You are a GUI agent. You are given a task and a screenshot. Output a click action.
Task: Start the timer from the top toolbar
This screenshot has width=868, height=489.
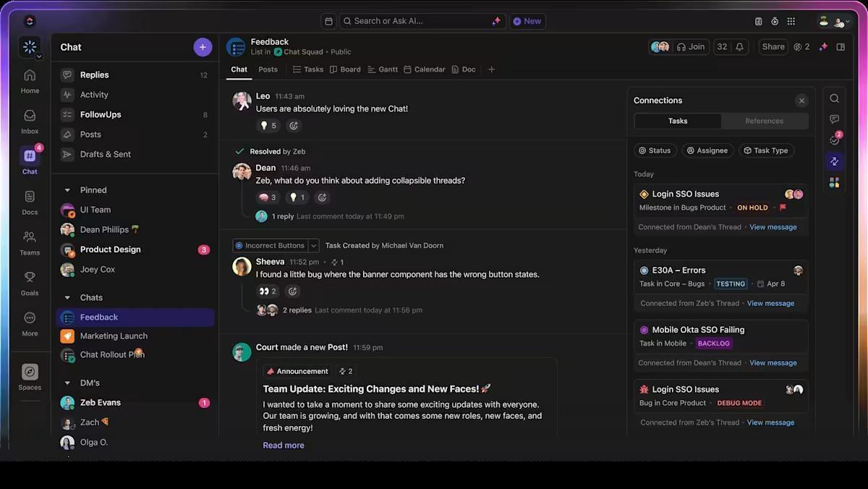[x=773, y=21]
